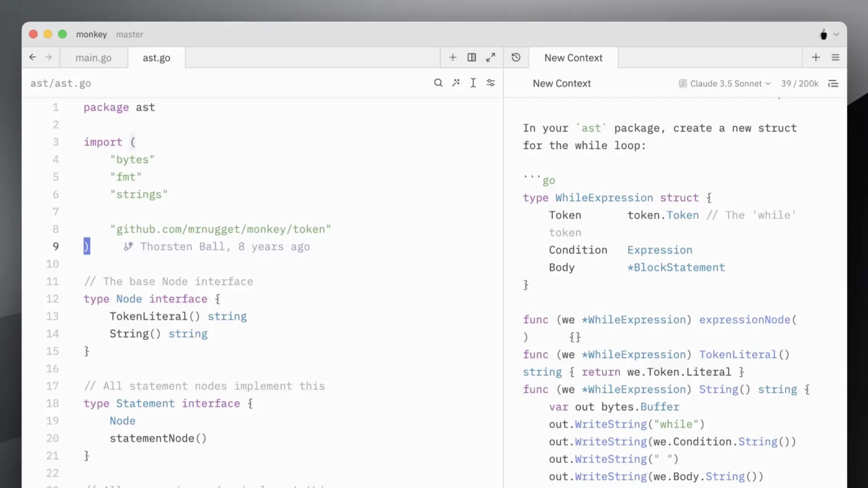Switch to main.go tab
This screenshot has height=488, width=868.
93,58
